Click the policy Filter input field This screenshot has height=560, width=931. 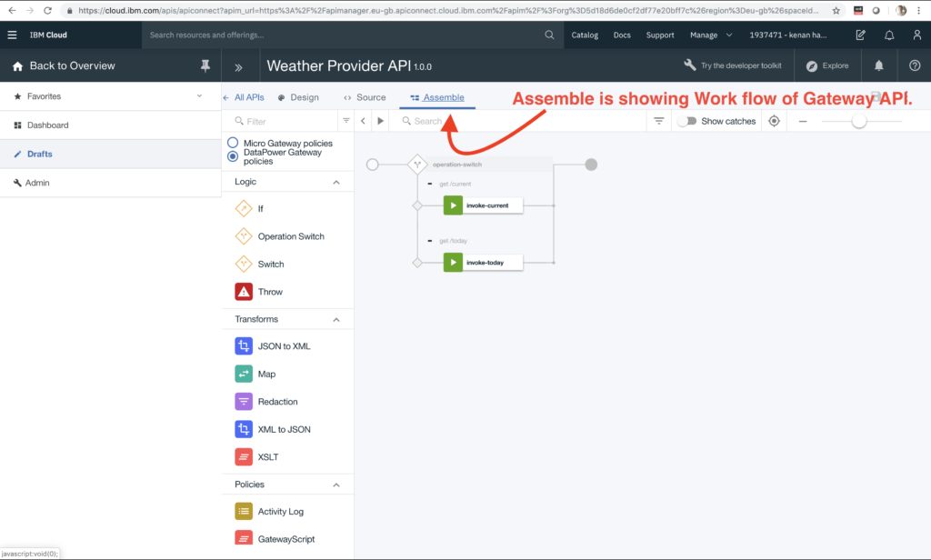click(285, 121)
